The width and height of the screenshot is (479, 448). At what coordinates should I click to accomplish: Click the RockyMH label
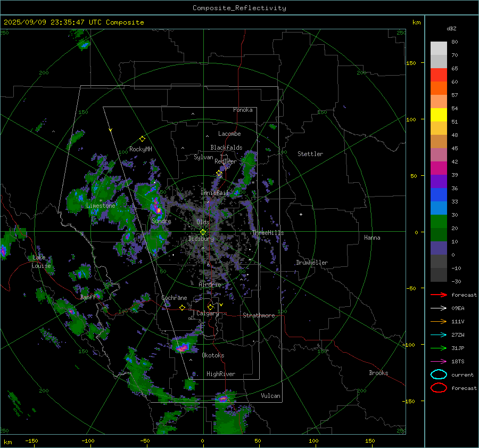point(141,149)
